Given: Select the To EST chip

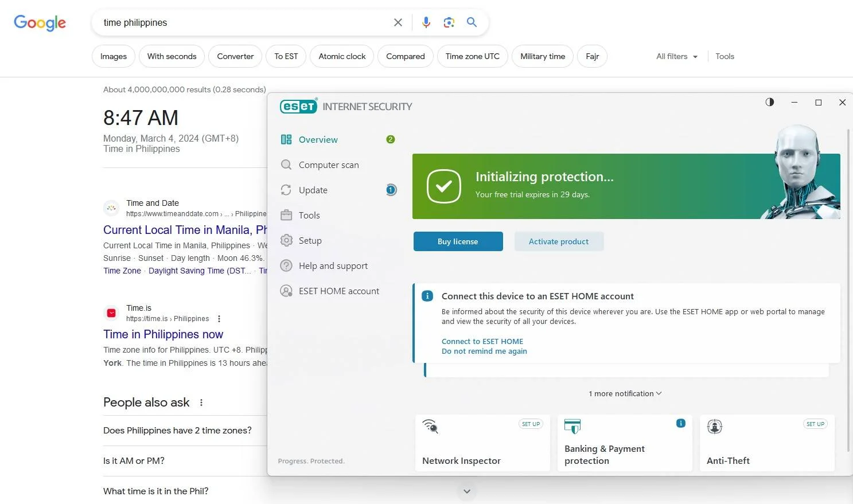Looking at the screenshot, I should coord(286,56).
